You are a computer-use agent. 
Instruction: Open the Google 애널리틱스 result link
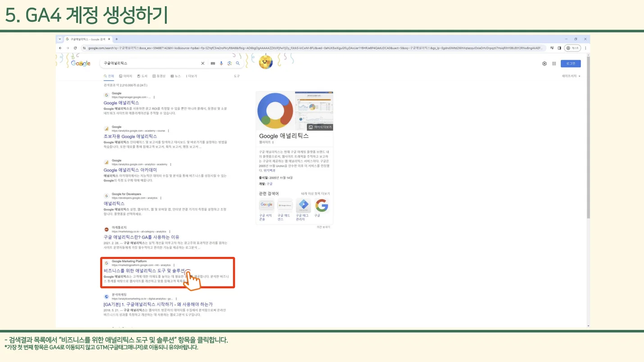click(121, 103)
